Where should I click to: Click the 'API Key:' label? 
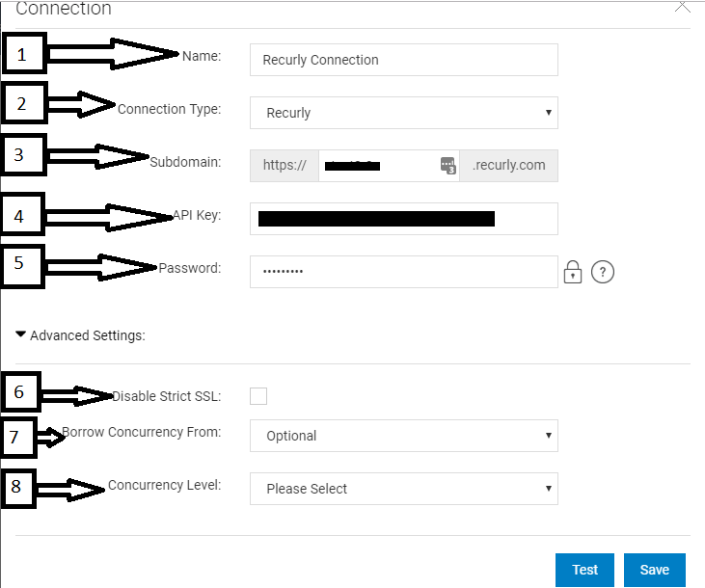(x=197, y=215)
